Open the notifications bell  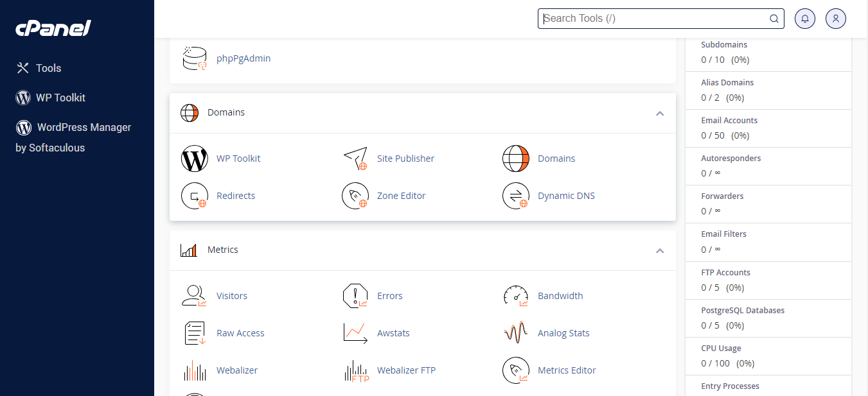[x=804, y=18]
